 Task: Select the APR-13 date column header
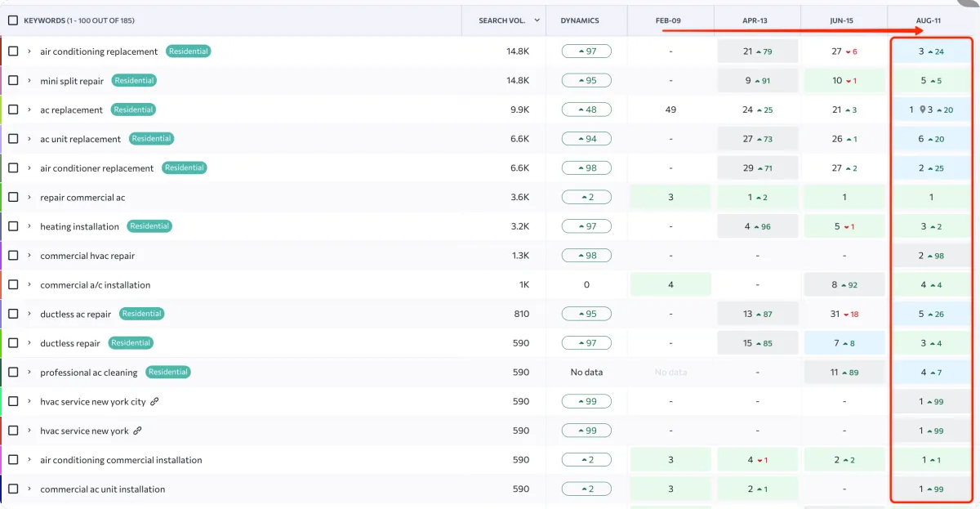[757, 20]
